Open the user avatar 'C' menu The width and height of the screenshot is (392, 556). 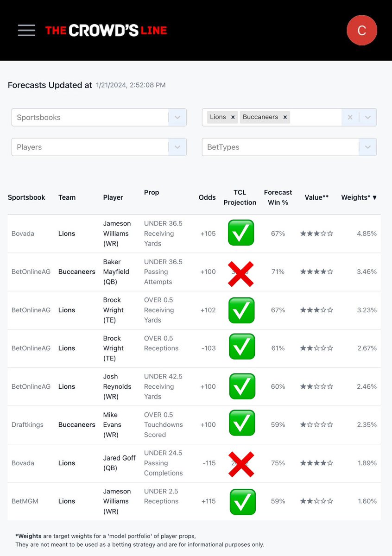[x=362, y=30]
